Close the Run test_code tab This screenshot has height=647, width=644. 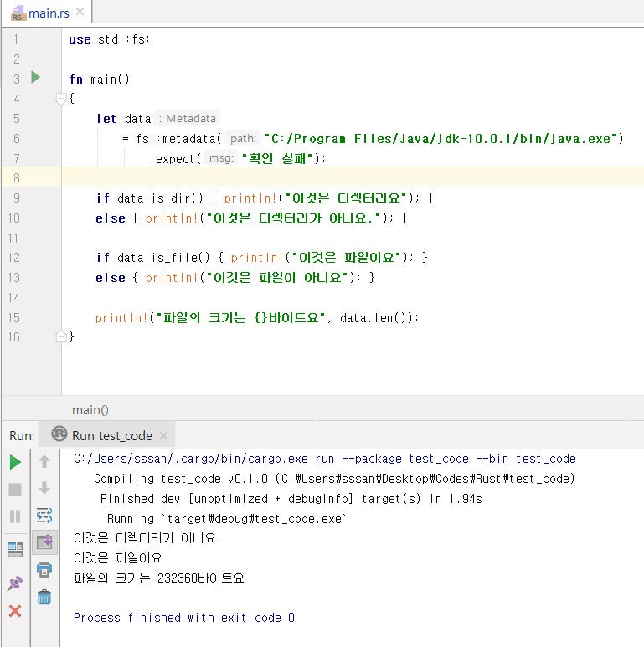click(164, 436)
